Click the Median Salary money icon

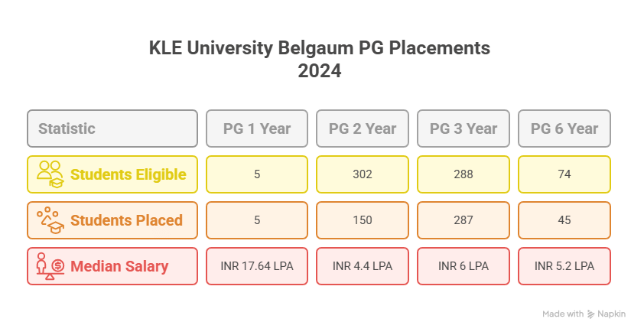tap(50, 266)
